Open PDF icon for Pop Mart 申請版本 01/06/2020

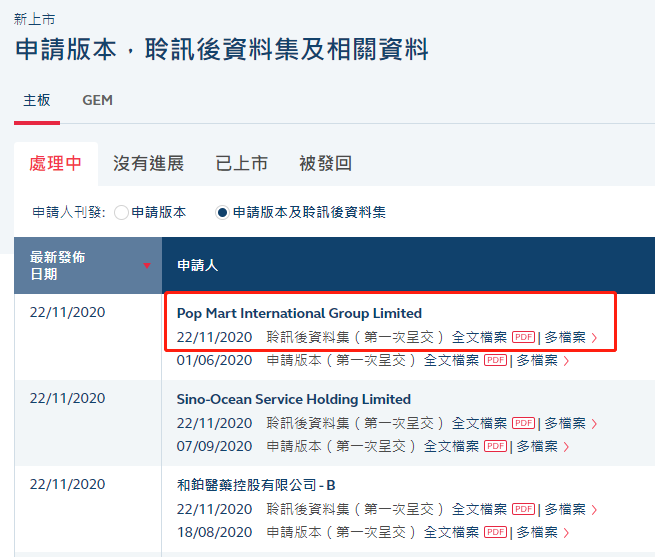pyautogui.click(x=495, y=361)
